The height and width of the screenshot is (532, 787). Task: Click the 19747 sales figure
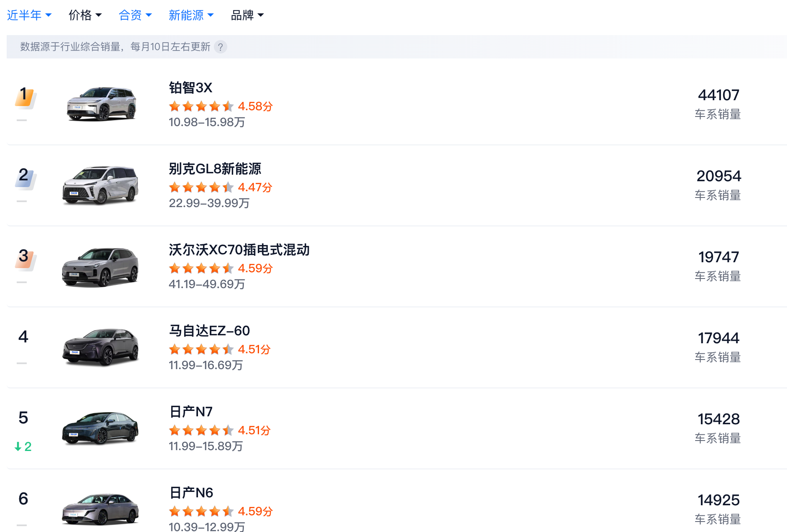coord(718,257)
